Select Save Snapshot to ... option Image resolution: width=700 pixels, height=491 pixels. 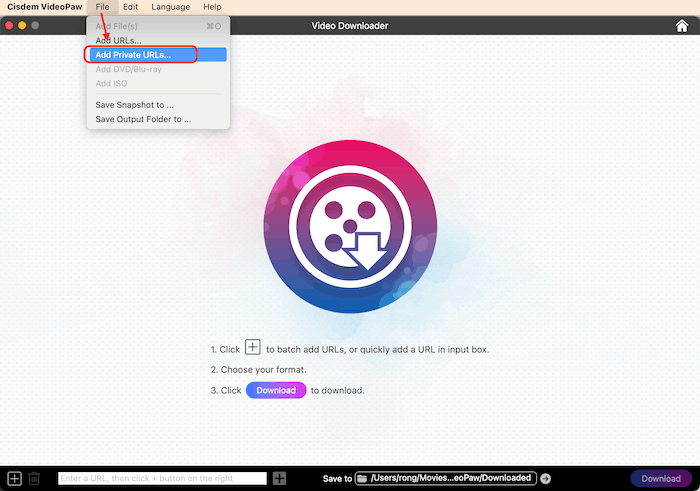point(134,104)
